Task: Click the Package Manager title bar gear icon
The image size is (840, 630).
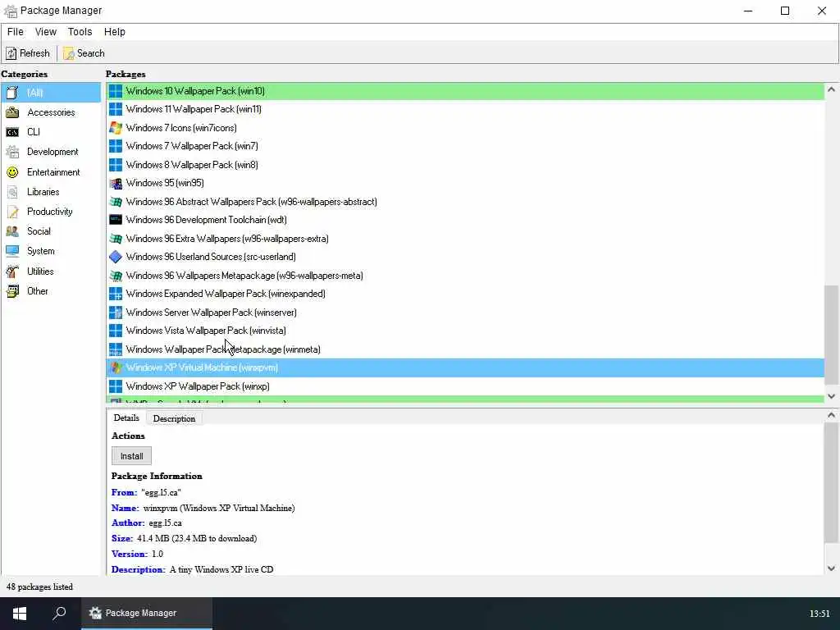Action: click(10, 11)
